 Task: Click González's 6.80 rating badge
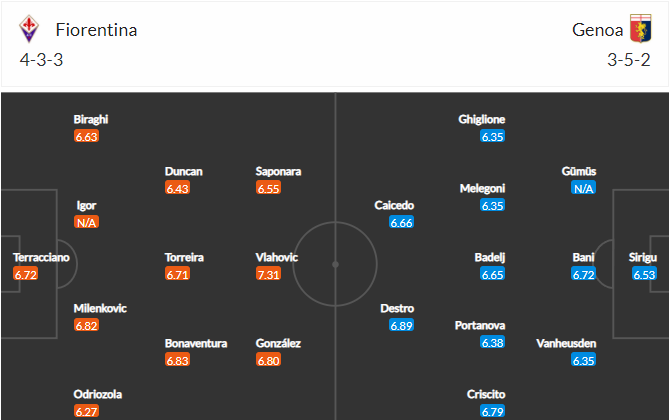(x=268, y=360)
